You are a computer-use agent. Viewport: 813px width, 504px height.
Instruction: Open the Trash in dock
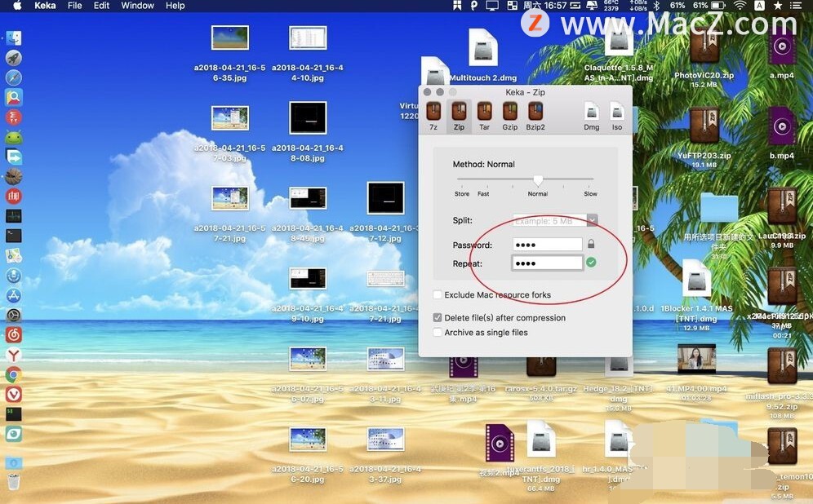[14, 481]
